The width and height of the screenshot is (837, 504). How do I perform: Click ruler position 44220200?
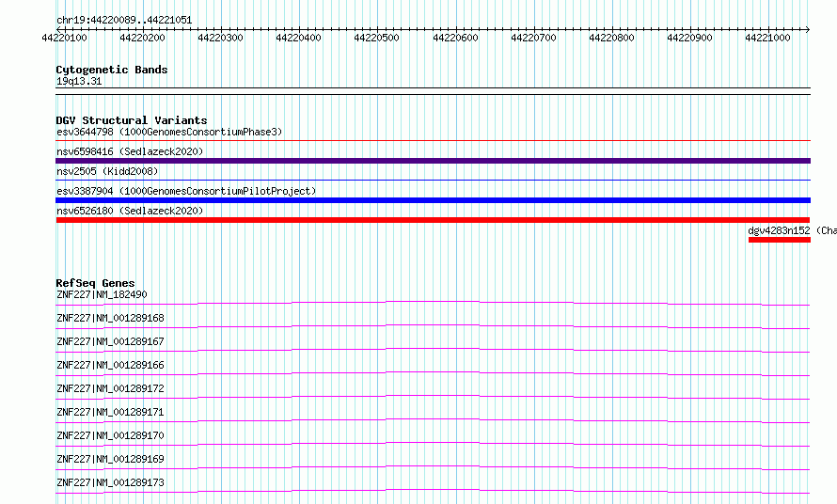143,38
